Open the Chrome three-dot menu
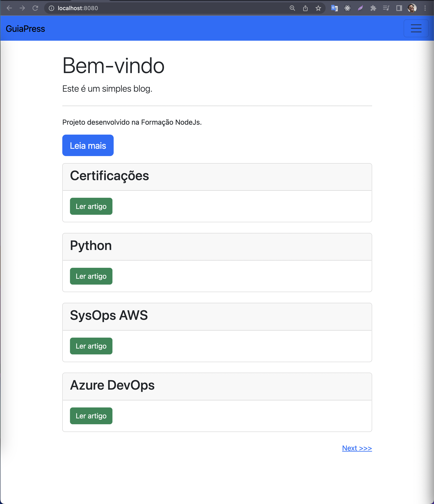The width and height of the screenshot is (434, 504). pyautogui.click(x=425, y=8)
